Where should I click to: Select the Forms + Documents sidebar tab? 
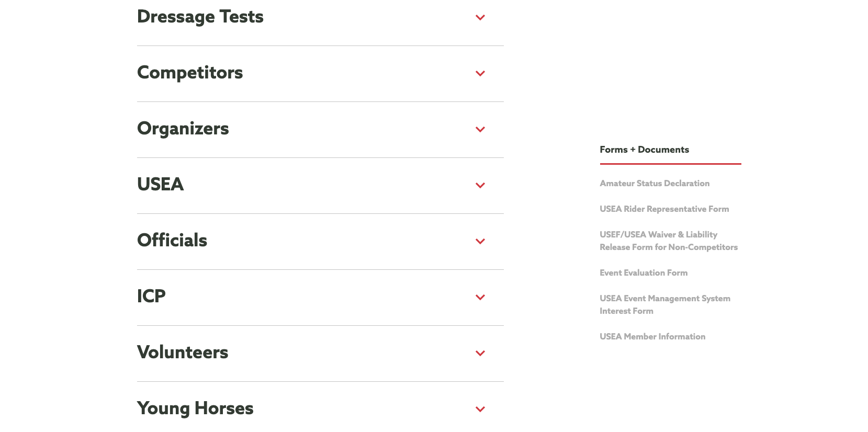pos(644,150)
